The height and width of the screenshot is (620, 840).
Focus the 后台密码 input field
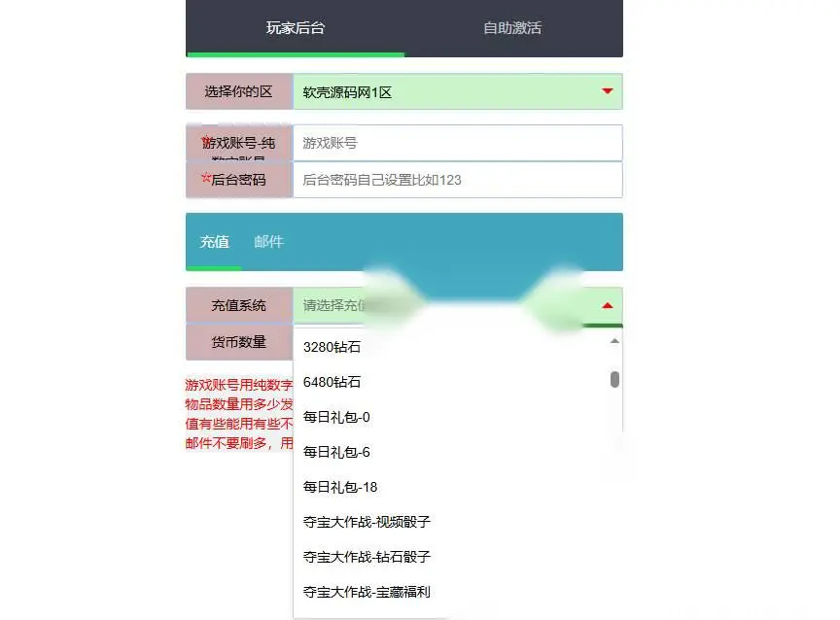pyautogui.click(x=458, y=180)
